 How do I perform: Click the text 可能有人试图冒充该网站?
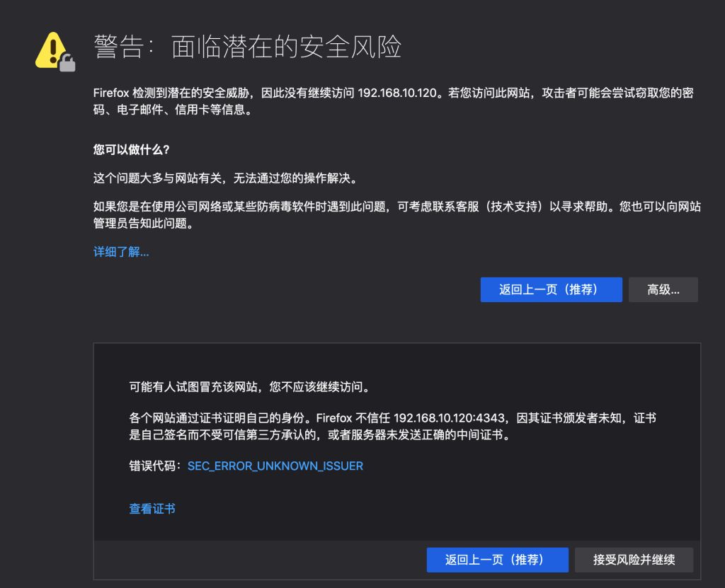pos(193,387)
